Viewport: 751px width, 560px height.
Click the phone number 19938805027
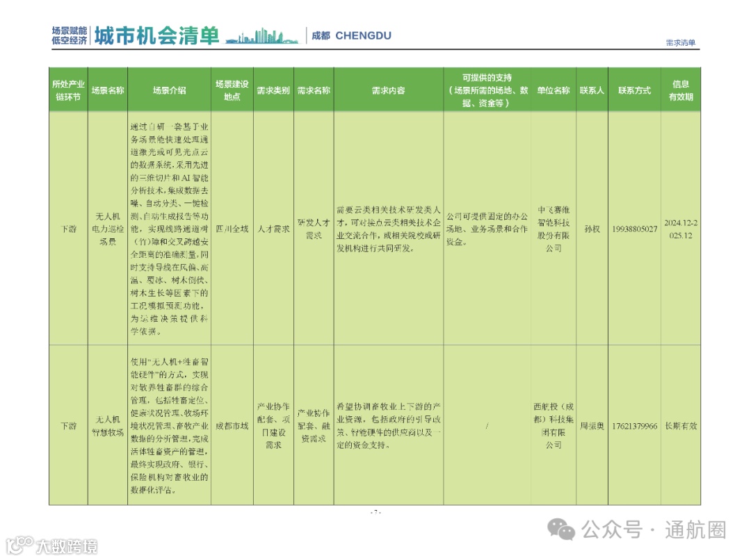(635, 229)
